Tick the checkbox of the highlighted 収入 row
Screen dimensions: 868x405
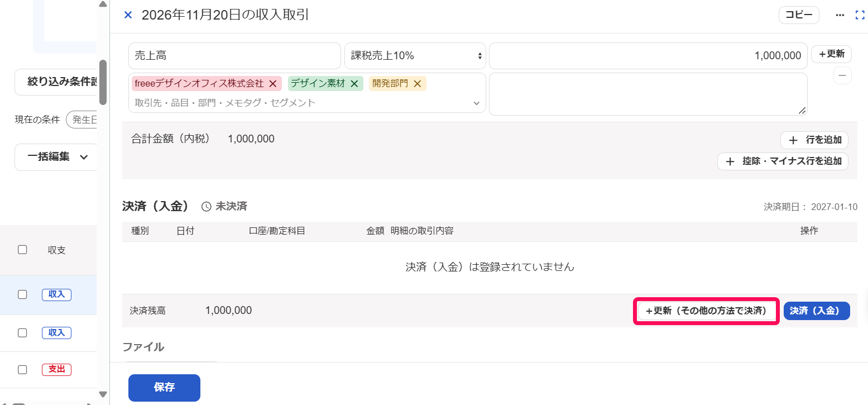22,294
